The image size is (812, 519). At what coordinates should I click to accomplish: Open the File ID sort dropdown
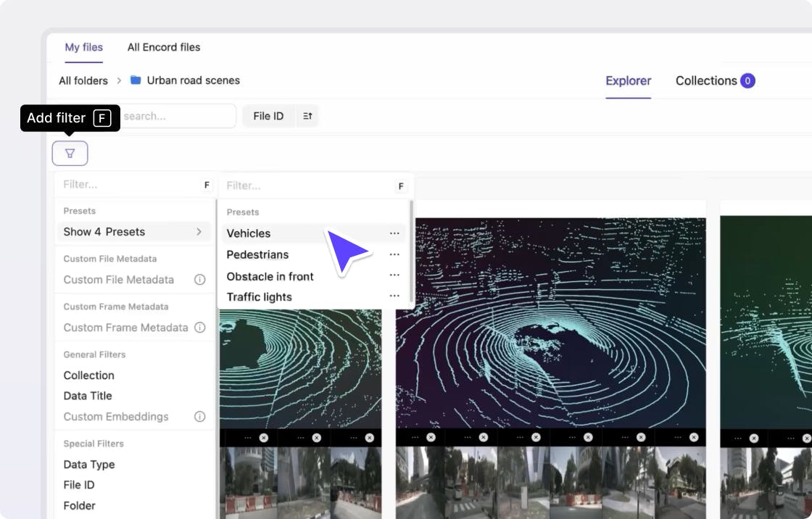coord(268,116)
